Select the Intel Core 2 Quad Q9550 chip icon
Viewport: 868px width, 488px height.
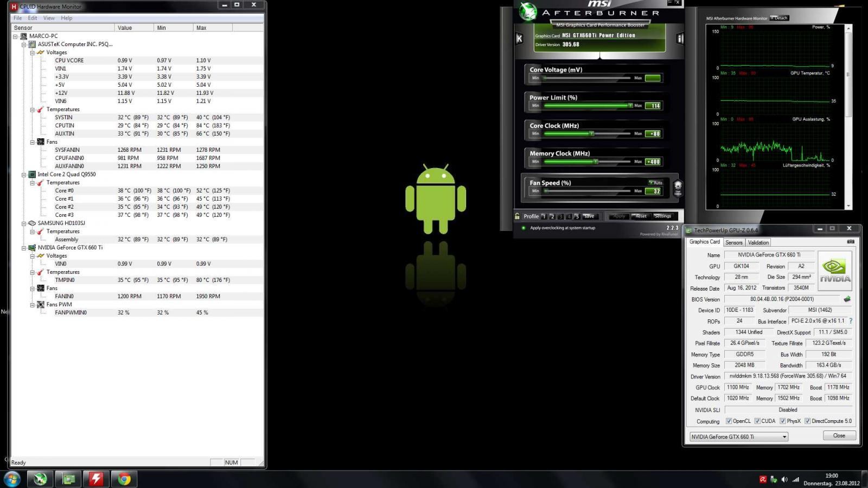tap(32, 175)
